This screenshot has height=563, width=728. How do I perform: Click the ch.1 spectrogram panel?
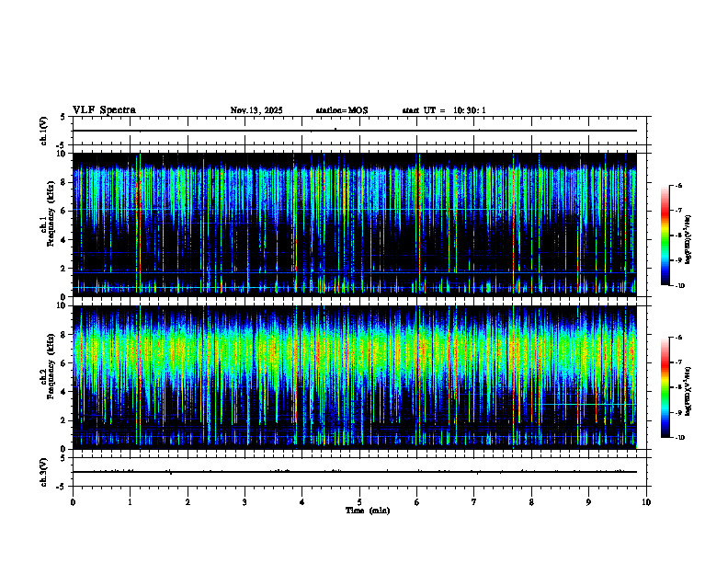point(355,224)
